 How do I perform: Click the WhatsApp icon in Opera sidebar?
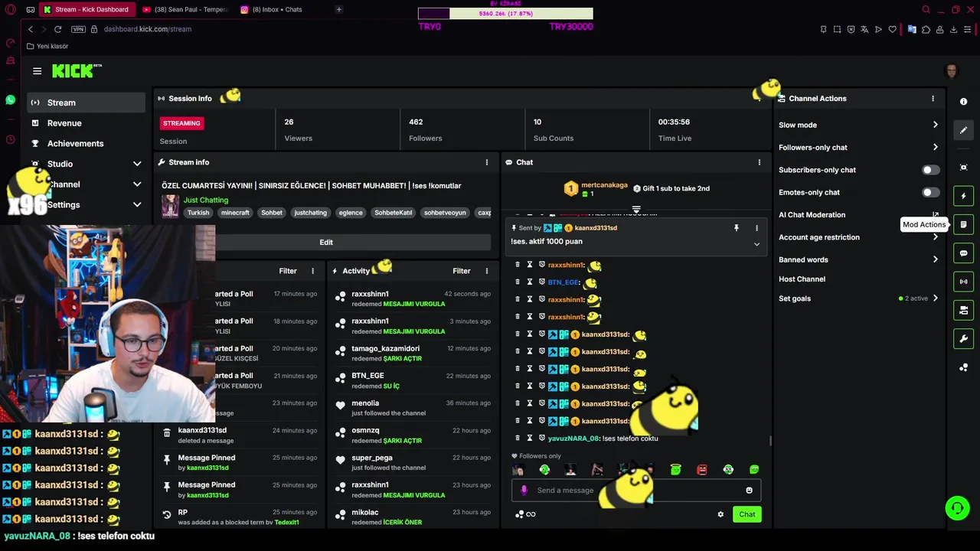(x=10, y=100)
